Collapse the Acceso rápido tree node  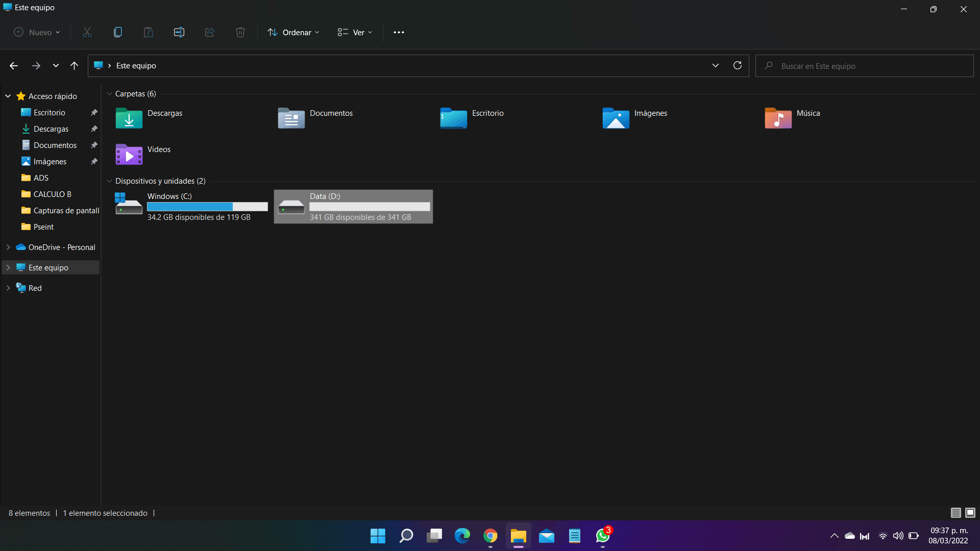pyautogui.click(x=8, y=96)
